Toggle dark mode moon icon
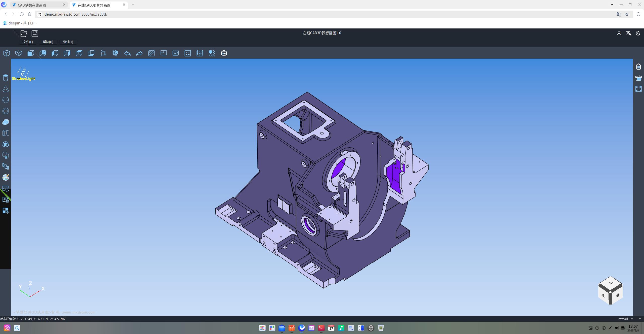Viewport: 644px width, 334px height. (x=638, y=33)
